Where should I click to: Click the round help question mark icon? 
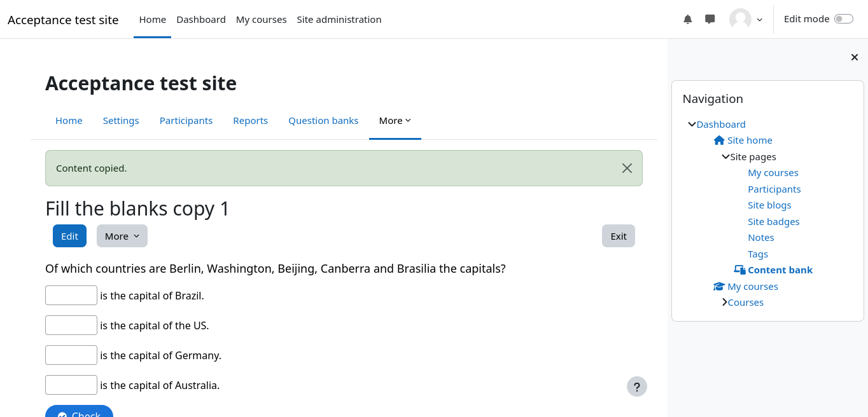click(x=636, y=386)
